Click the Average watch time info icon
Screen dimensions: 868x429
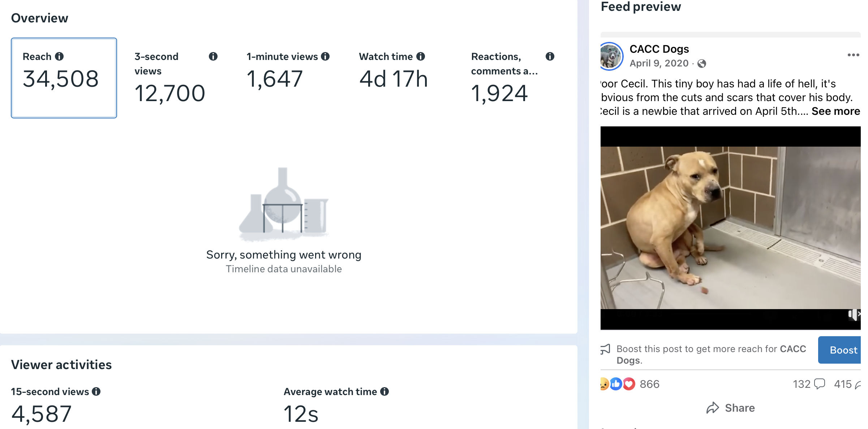point(384,391)
